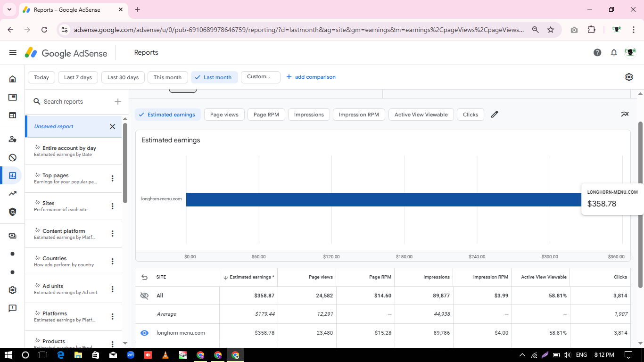The width and height of the screenshot is (644, 362).
Task: Go to Home in left sidebar
Action: coord(13,79)
